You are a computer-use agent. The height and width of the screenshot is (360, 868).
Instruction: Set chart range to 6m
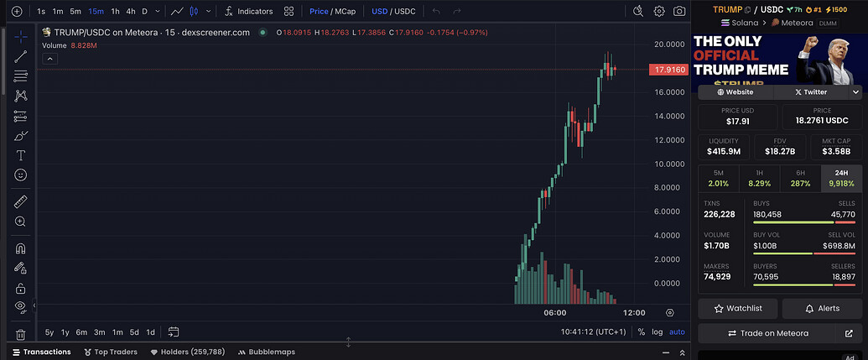click(x=81, y=332)
